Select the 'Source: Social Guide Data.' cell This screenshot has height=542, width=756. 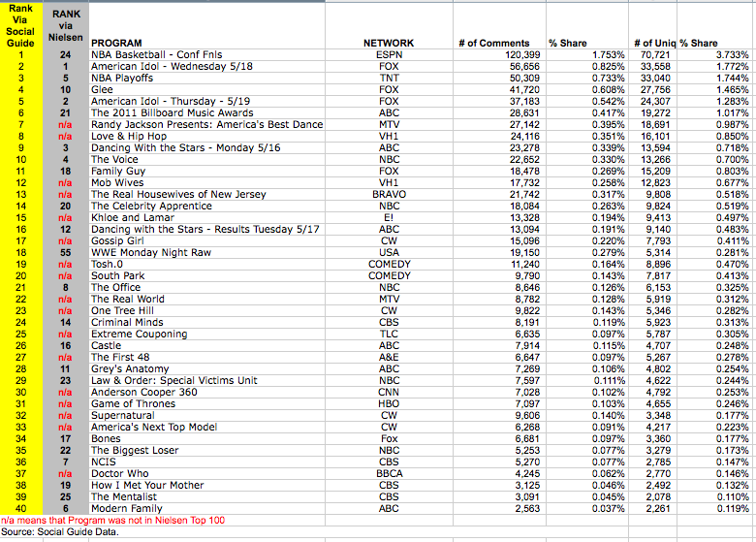coord(60,532)
